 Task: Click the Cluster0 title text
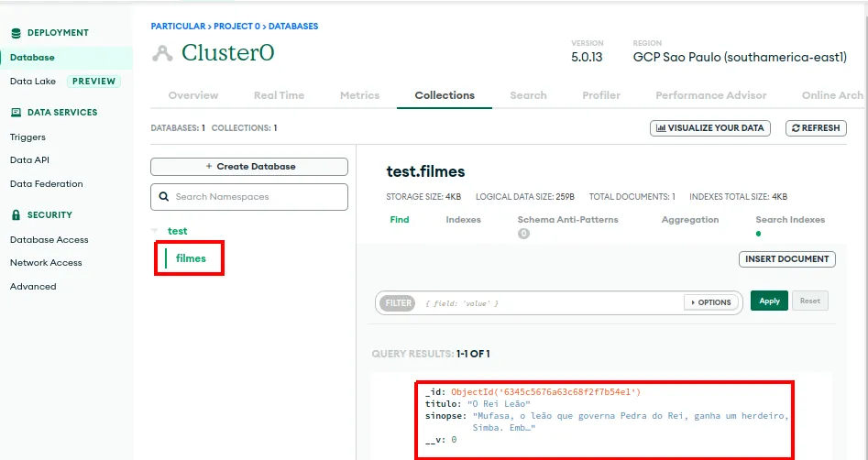(228, 53)
